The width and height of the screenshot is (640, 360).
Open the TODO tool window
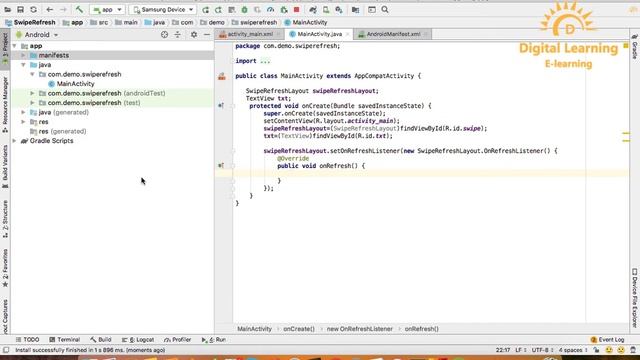click(x=27, y=340)
